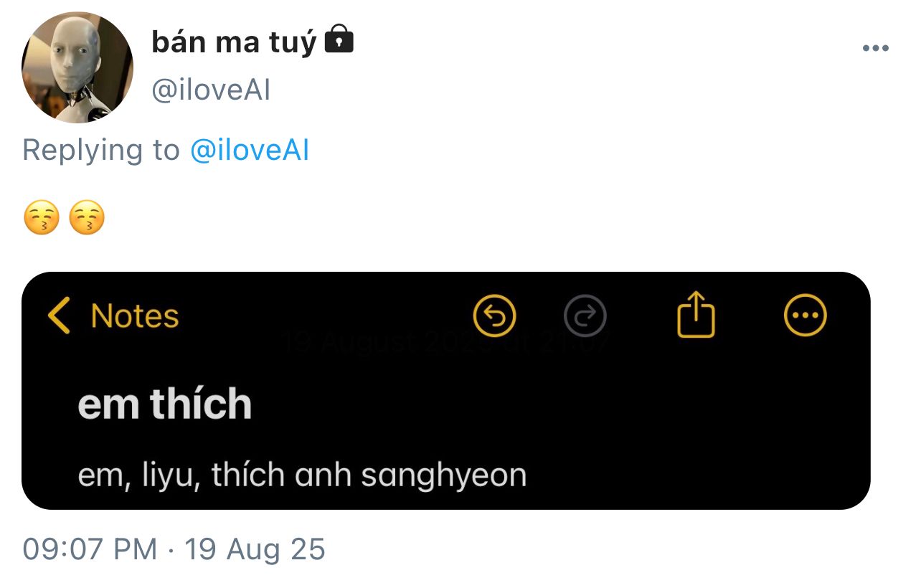Open the tweet's three-dot more menu
Screen dimensions: 921x588
(x=875, y=49)
